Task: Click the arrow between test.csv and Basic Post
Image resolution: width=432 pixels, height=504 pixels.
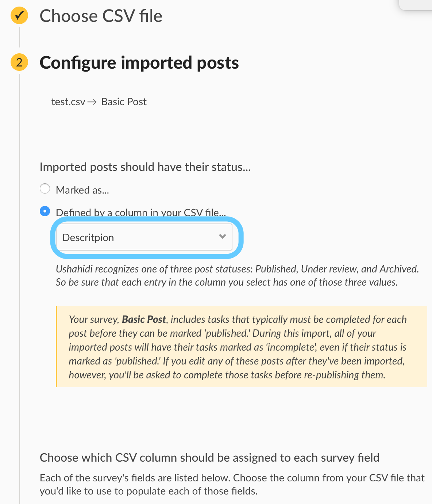Action: [92, 102]
